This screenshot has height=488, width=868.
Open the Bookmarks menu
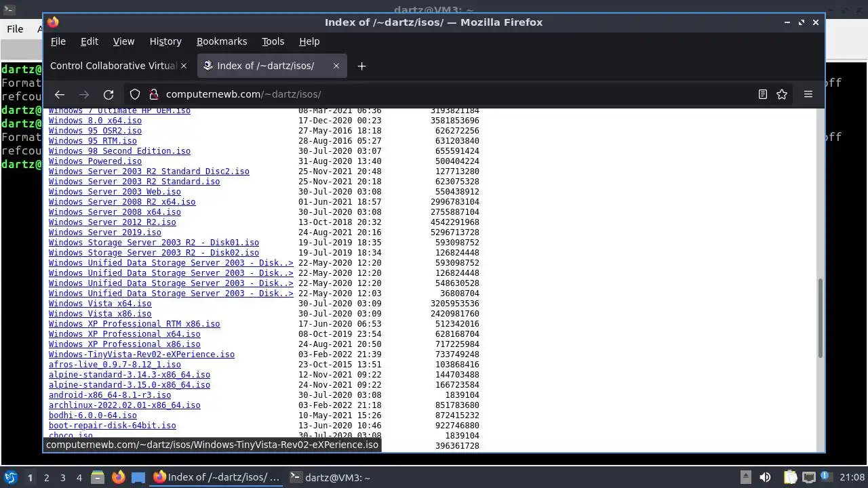pyautogui.click(x=222, y=41)
